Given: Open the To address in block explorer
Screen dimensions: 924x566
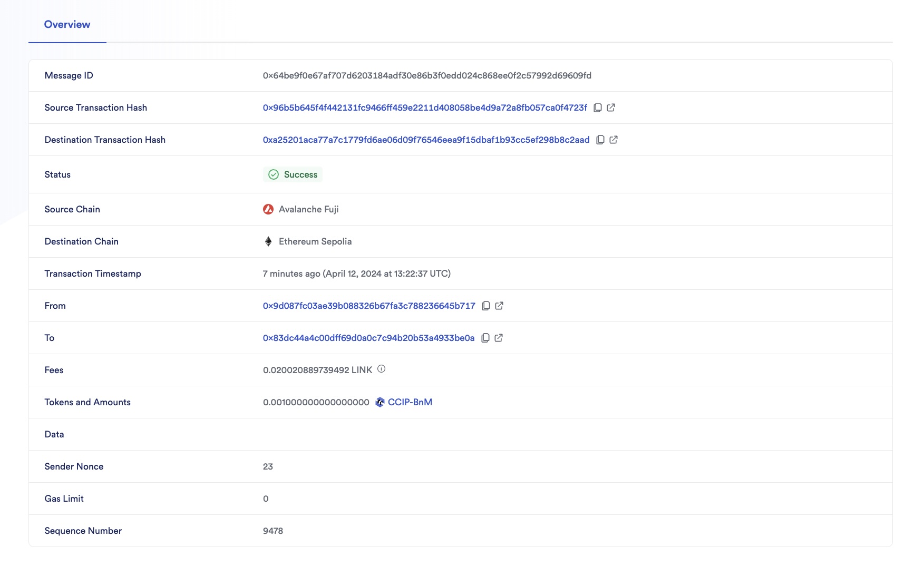Looking at the screenshot, I should pyautogui.click(x=499, y=338).
